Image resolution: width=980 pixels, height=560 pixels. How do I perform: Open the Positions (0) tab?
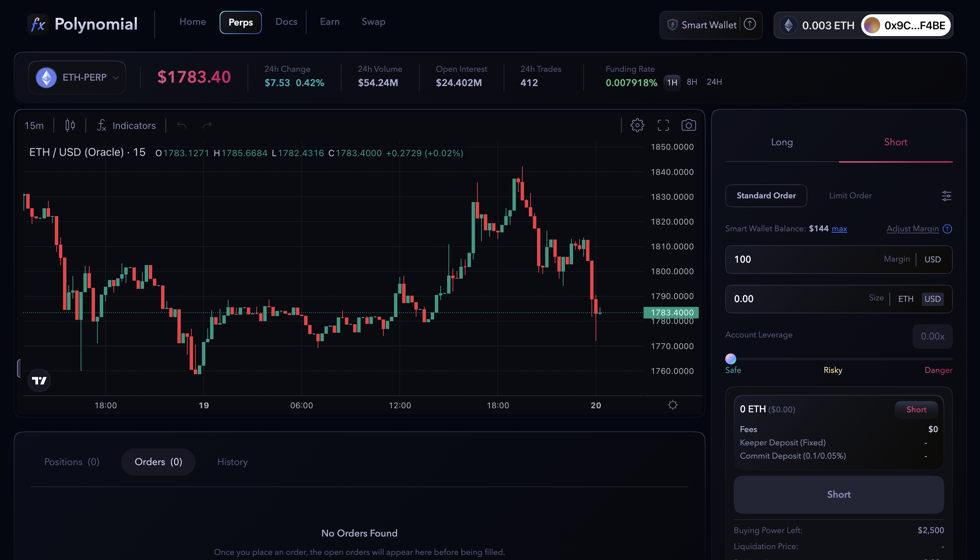click(x=72, y=462)
